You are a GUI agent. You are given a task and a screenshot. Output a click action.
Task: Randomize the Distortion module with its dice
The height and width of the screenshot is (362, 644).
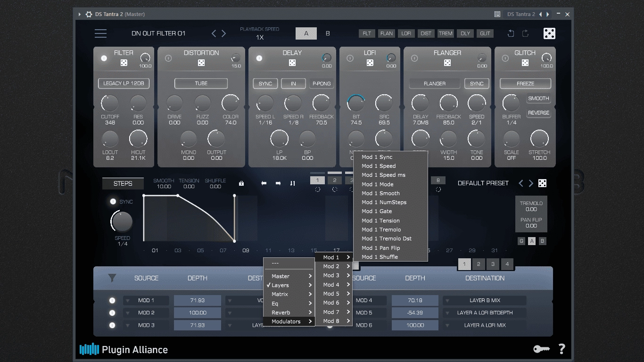pyautogui.click(x=201, y=63)
